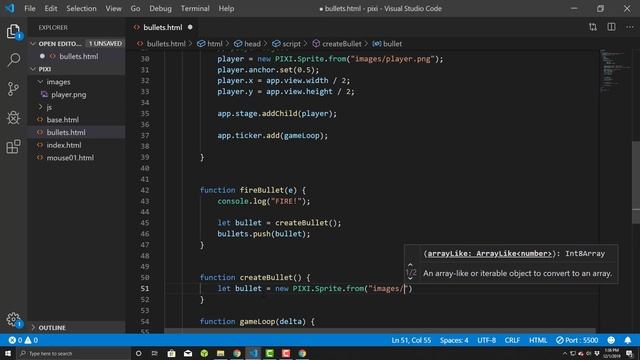Select the bullets.html editor tab
The image size is (640, 360).
click(x=162, y=27)
